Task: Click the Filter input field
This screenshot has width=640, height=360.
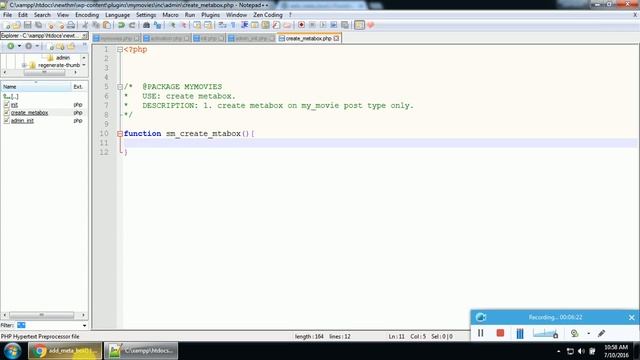Action: 48,325
